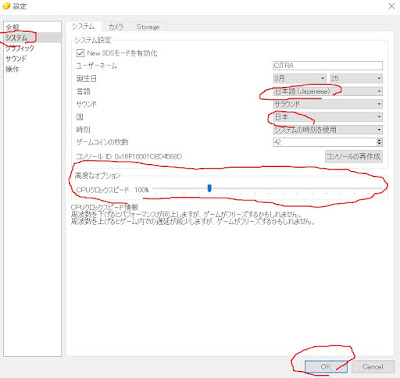Click the Citra icon in title bar
Image resolution: width=400 pixels, height=378 pixels.
click(6, 6)
